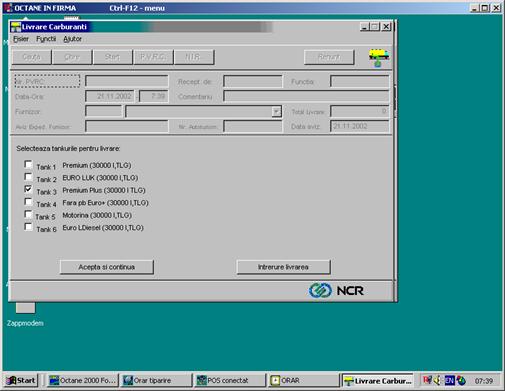Open the Windows Start menu
505x391 pixels.
(x=21, y=380)
